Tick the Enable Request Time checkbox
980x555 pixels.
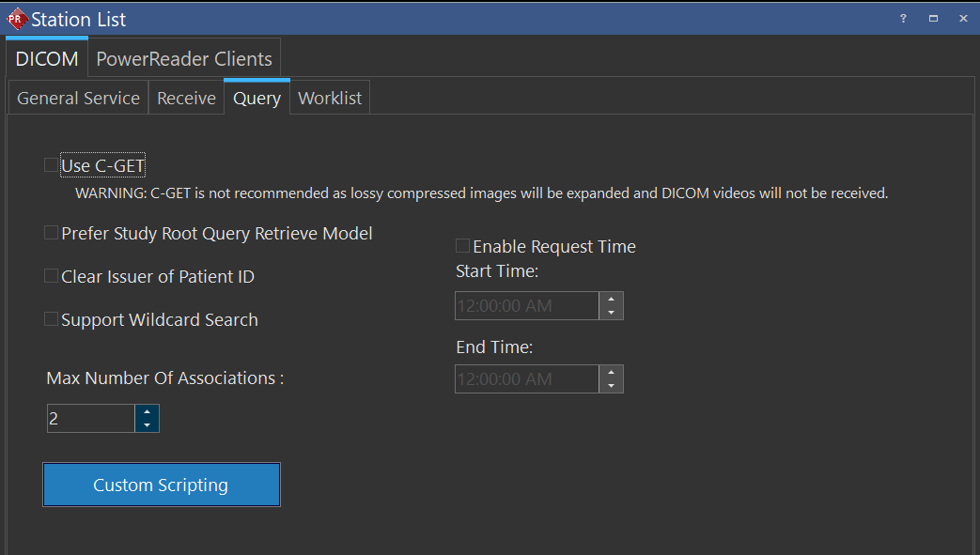tap(462, 246)
